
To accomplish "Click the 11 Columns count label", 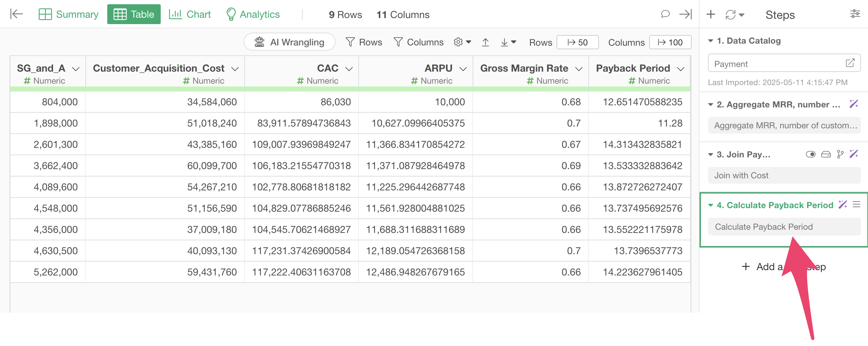I will click(403, 15).
